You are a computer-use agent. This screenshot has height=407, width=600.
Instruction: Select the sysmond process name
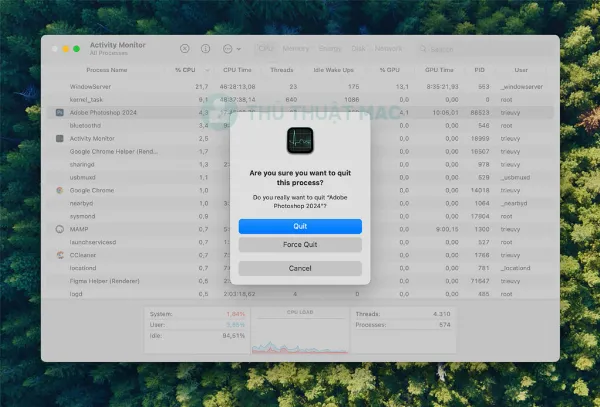click(x=82, y=216)
